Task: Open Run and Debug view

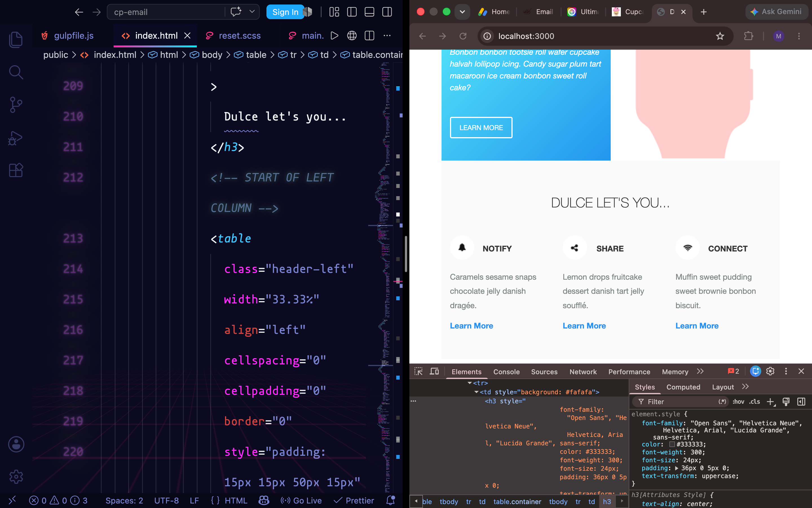Action: coord(16,138)
